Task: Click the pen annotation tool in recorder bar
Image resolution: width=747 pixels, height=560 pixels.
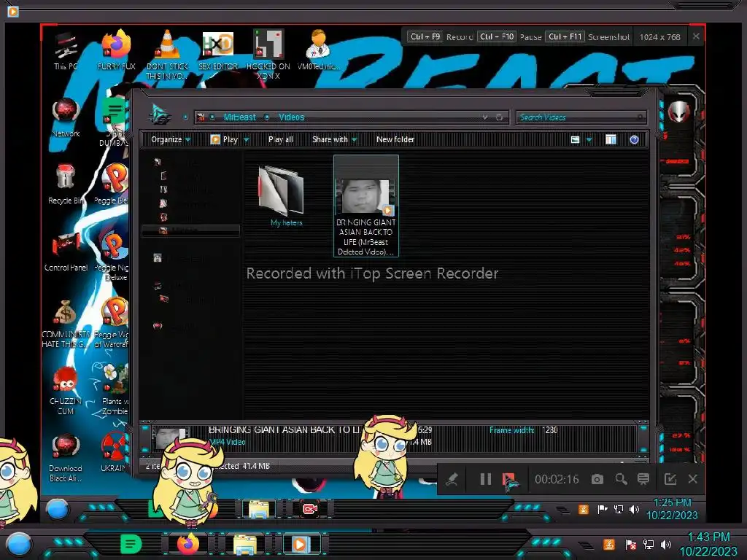Action: click(x=452, y=479)
